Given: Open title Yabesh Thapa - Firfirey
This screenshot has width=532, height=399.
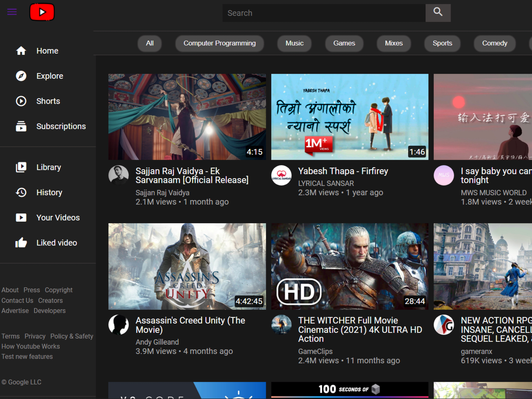Looking at the screenshot, I should [x=343, y=171].
